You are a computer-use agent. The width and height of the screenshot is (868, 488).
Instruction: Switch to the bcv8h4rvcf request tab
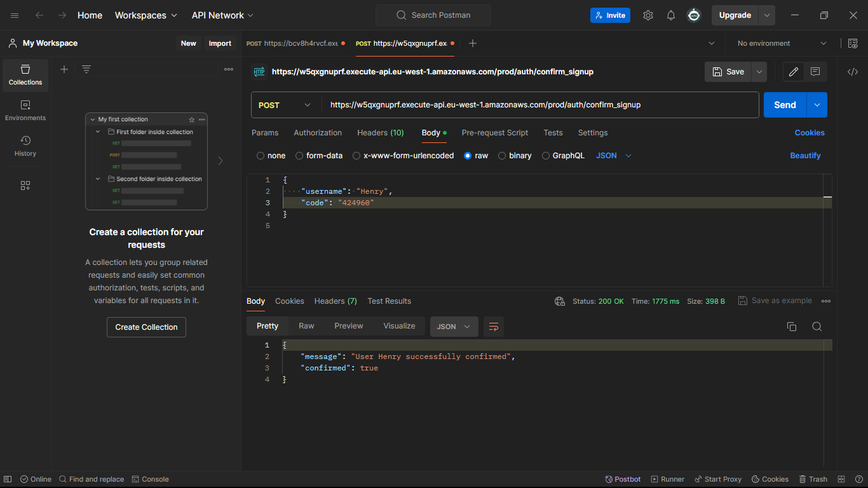295,43
